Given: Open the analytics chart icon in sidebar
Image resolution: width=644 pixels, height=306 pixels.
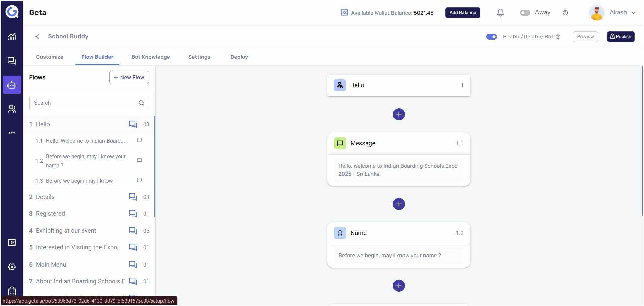Looking at the screenshot, I should coord(12,36).
